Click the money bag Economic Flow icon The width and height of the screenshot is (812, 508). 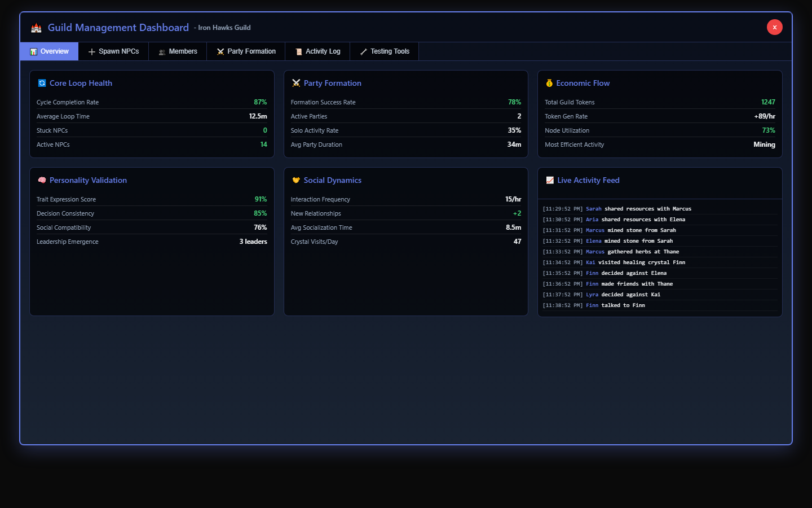coord(549,83)
